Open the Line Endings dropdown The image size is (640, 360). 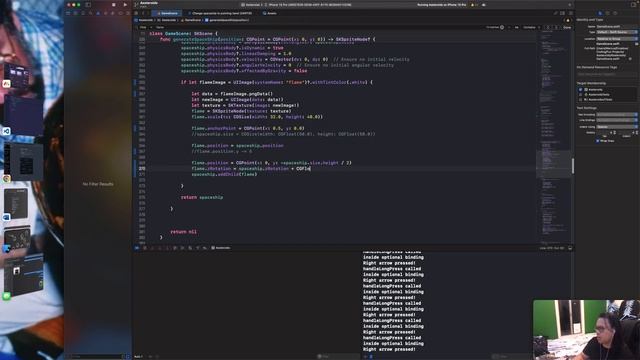[x=617, y=120]
